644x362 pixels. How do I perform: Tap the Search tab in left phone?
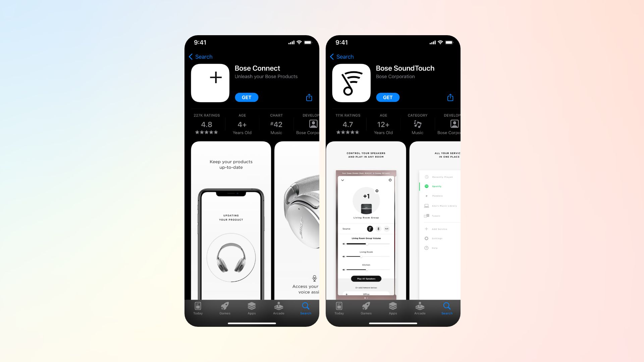[x=305, y=308]
